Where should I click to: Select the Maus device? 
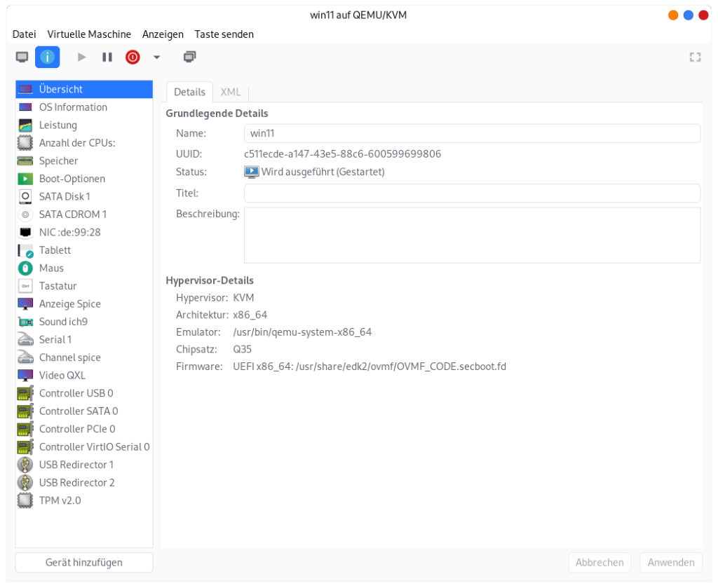click(84, 268)
